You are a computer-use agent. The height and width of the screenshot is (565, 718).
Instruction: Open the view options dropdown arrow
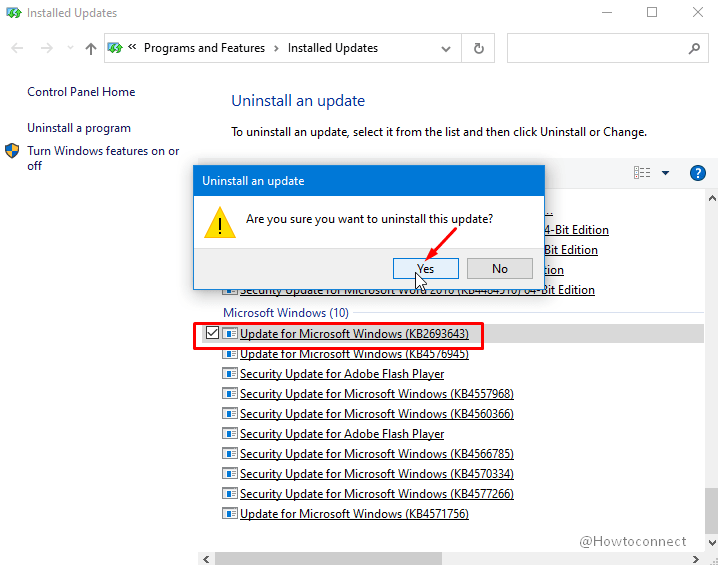point(665,173)
